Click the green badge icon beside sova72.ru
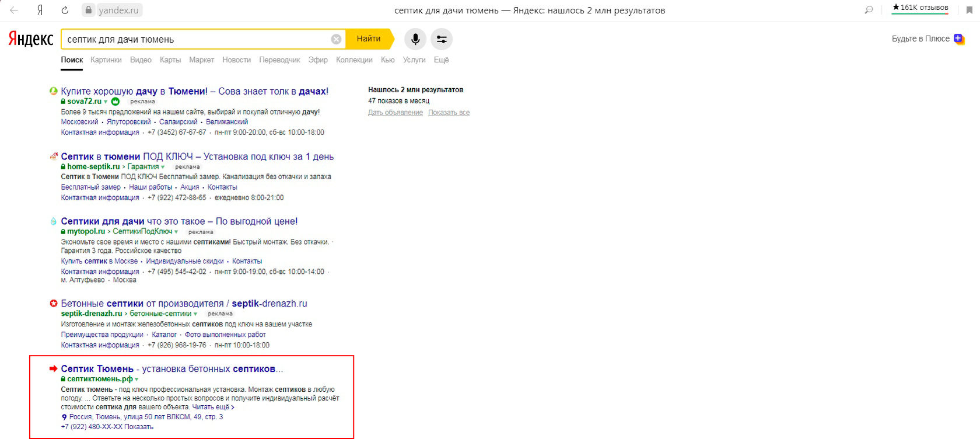 point(116,102)
